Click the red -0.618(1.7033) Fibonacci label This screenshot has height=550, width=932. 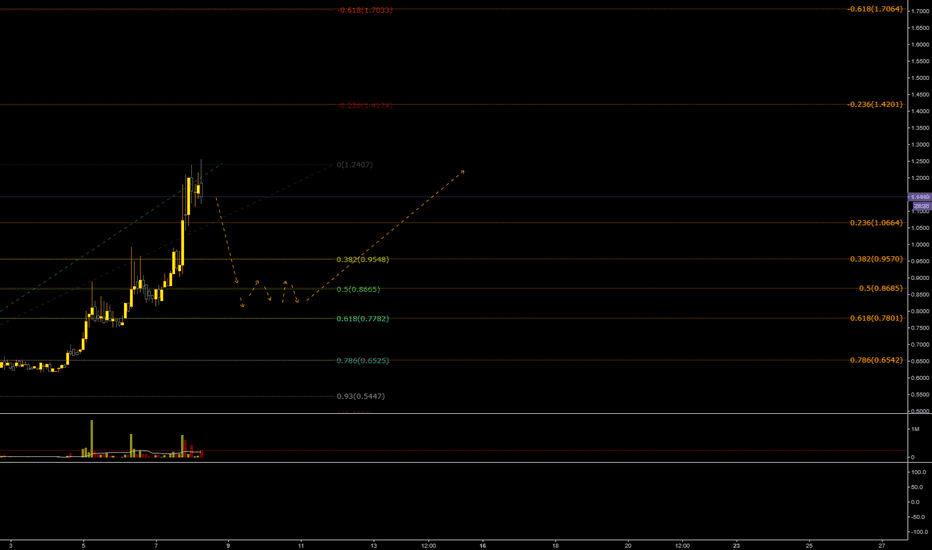coord(364,10)
